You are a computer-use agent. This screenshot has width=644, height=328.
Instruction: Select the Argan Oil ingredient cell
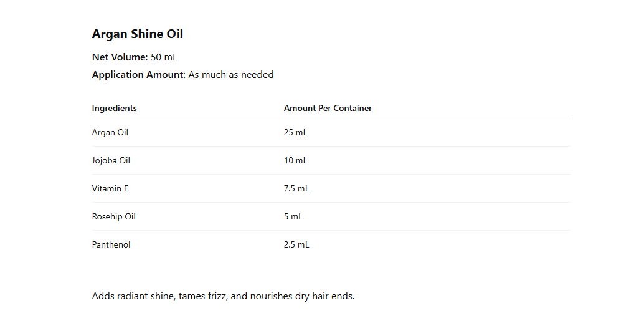110,132
